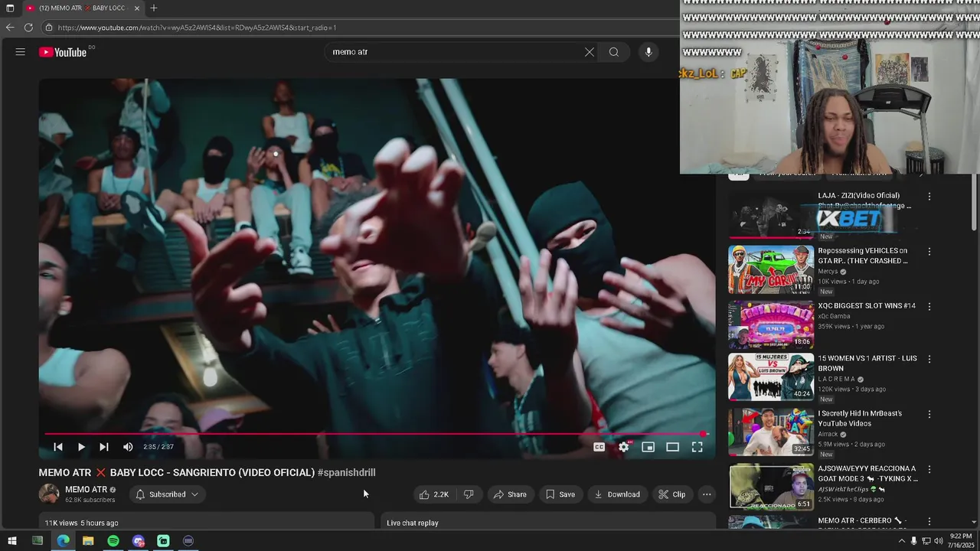The width and height of the screenshot is (980, 551).
Task: Open the player settings gear
Action: click(x=624, y=447)
